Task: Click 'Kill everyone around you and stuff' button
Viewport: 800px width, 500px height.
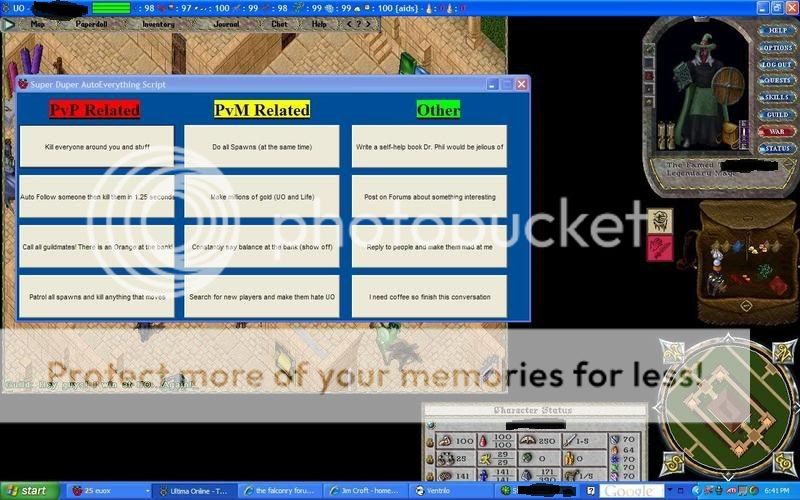Action: point(97,146)
